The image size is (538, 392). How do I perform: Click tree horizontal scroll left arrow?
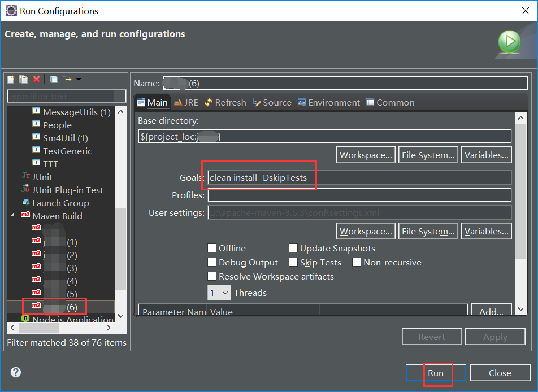(12, 328)
